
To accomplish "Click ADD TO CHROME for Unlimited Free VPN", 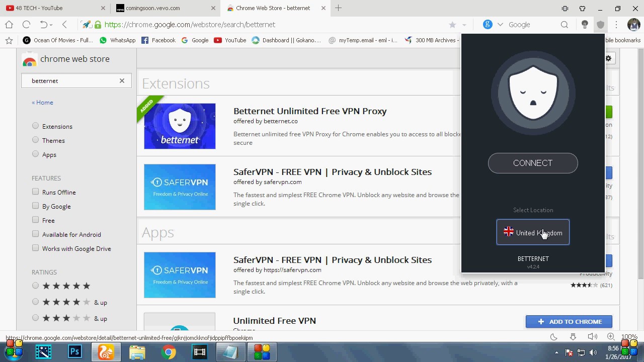I will (x=569, y=322).
